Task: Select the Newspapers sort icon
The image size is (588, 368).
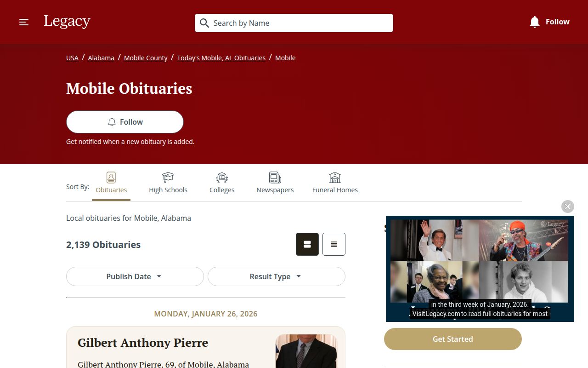Action: tap(275, 178)
